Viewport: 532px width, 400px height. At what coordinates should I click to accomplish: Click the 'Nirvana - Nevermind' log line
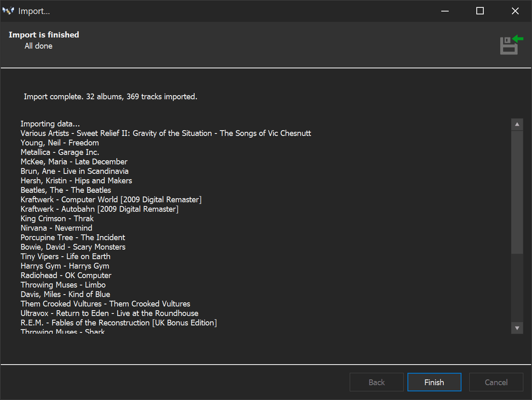(x=56, y=228)
